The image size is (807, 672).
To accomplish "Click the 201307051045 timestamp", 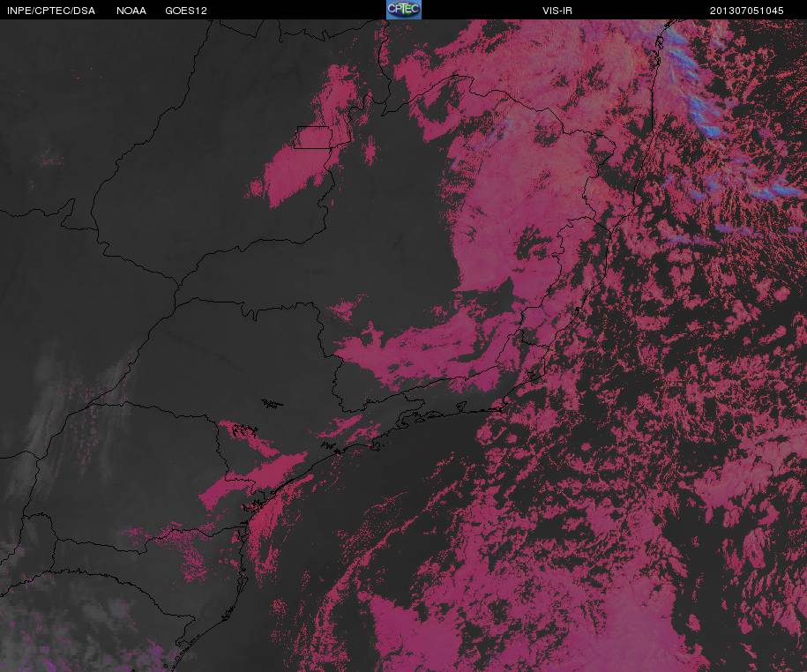I will [x=746, y=11].
